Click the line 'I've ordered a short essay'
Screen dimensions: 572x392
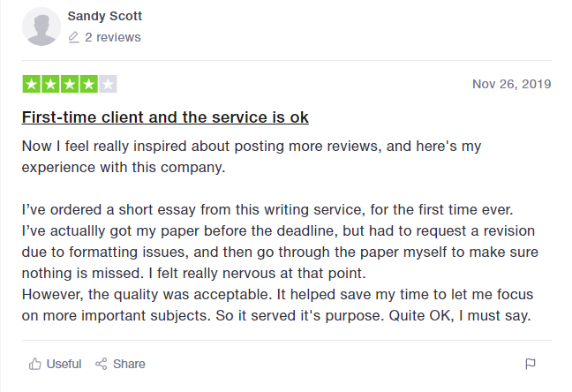pos(267,210)
